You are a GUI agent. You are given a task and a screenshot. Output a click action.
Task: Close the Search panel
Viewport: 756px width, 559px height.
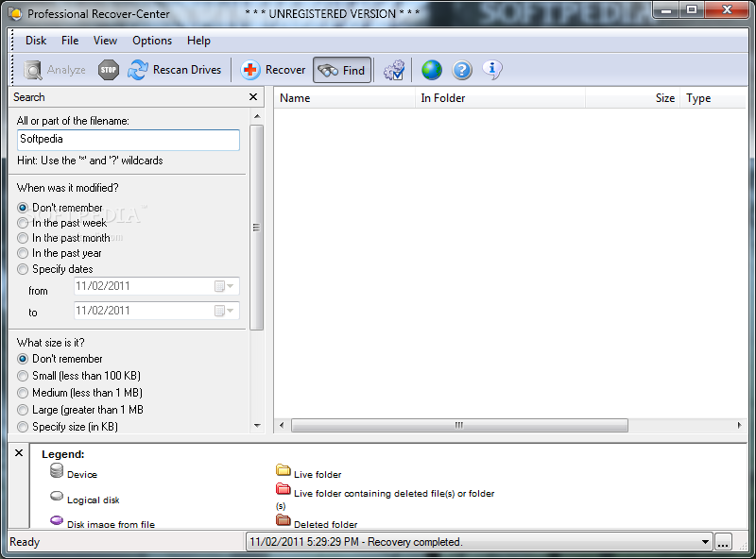pos(253,97)
